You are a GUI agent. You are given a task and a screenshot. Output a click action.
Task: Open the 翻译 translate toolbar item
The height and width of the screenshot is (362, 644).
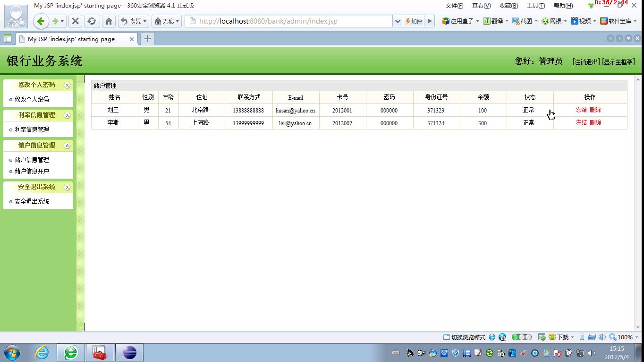[x=495, y=21]
